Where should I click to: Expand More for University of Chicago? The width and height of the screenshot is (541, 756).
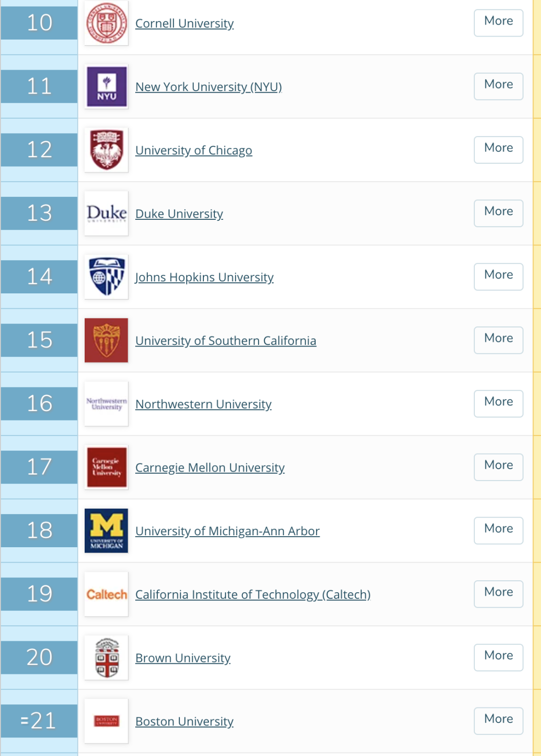tap(498, 149)
